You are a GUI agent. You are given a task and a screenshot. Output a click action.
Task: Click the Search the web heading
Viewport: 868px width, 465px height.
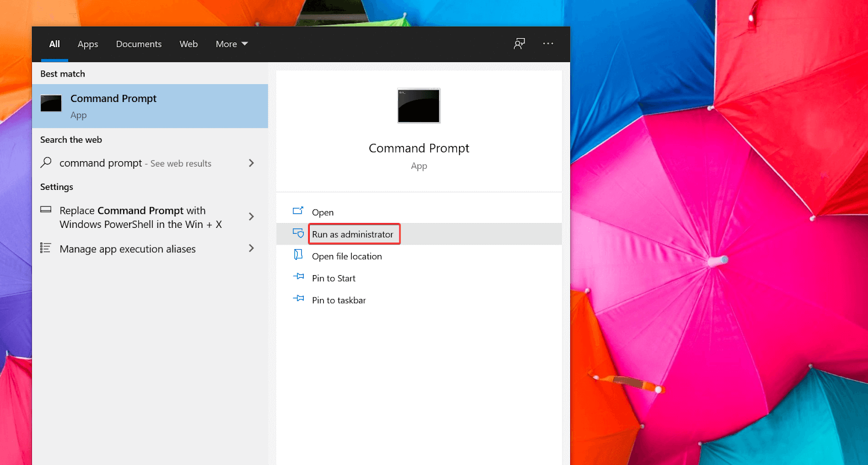click(71, 139)
